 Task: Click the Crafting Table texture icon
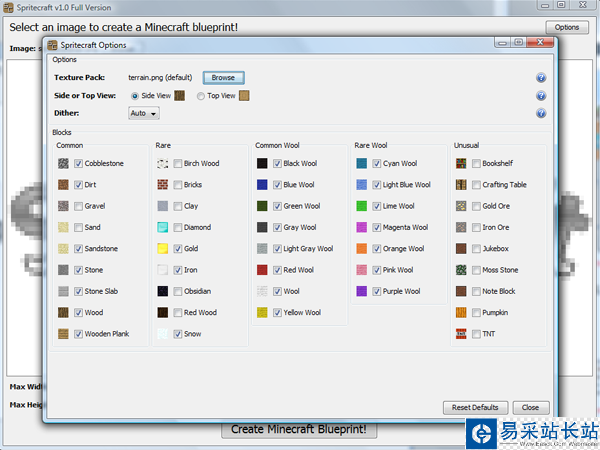pyautogui.click(x=461, y=185)
